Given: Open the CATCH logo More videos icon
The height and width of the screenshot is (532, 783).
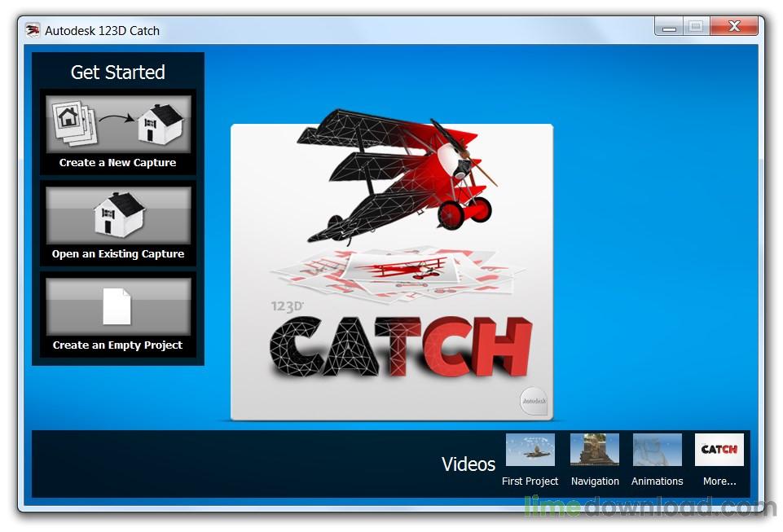Looking at the screenshot, I should (719, 450).
